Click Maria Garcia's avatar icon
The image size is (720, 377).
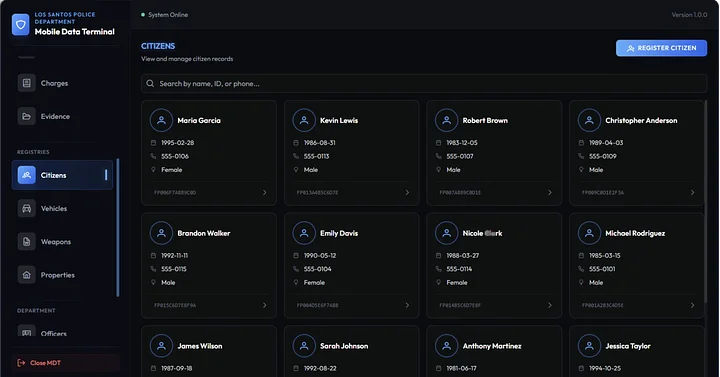(x=161, y=120)
